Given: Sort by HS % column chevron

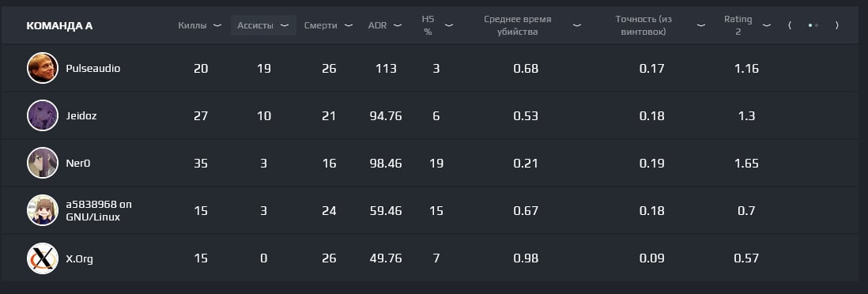Looking at the screenshot, I should 449,25.
